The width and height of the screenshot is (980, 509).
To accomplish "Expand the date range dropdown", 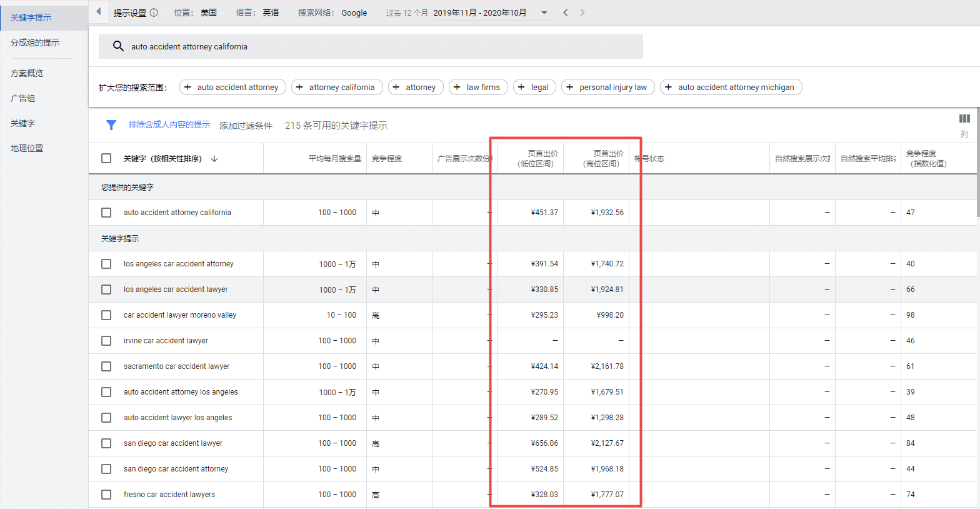I will (x=544, y=13).
